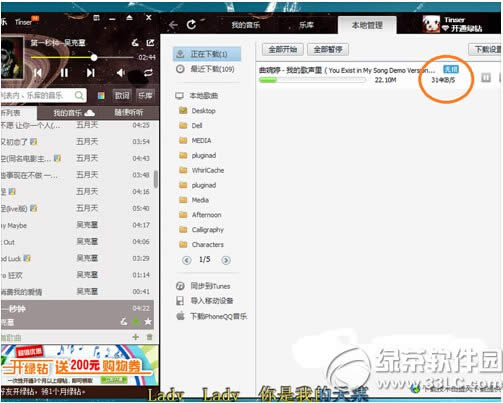
Task: Click the share icon beside song title
Action: point(150,42)
